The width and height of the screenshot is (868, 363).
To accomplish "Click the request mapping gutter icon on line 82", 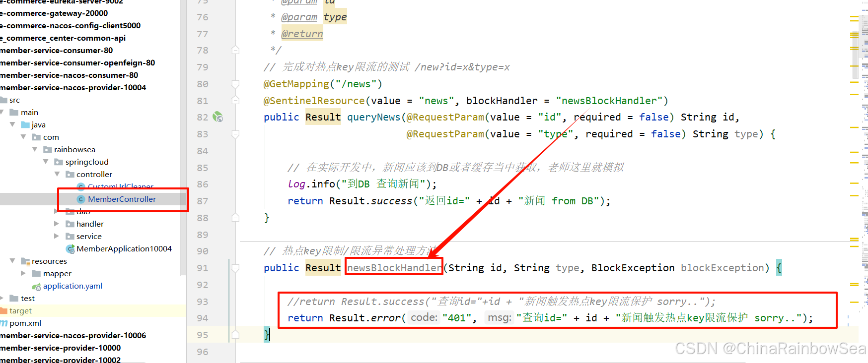I will [217, 117].
